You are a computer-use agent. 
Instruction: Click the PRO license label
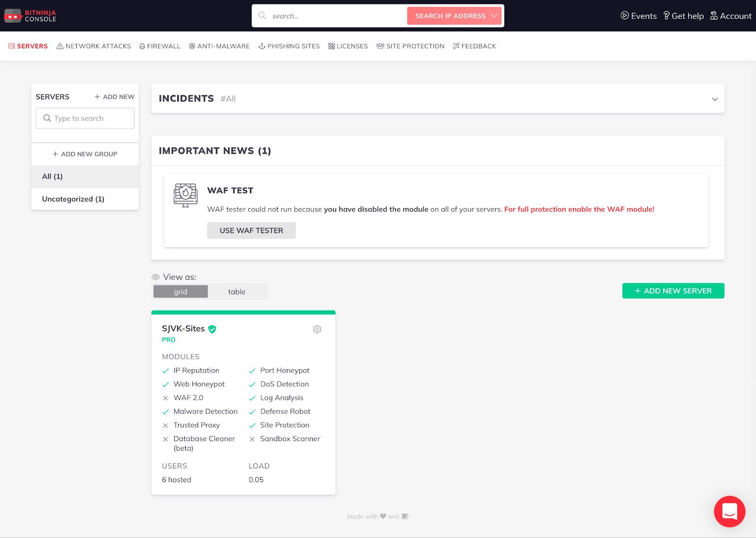[x=169, y=339]
